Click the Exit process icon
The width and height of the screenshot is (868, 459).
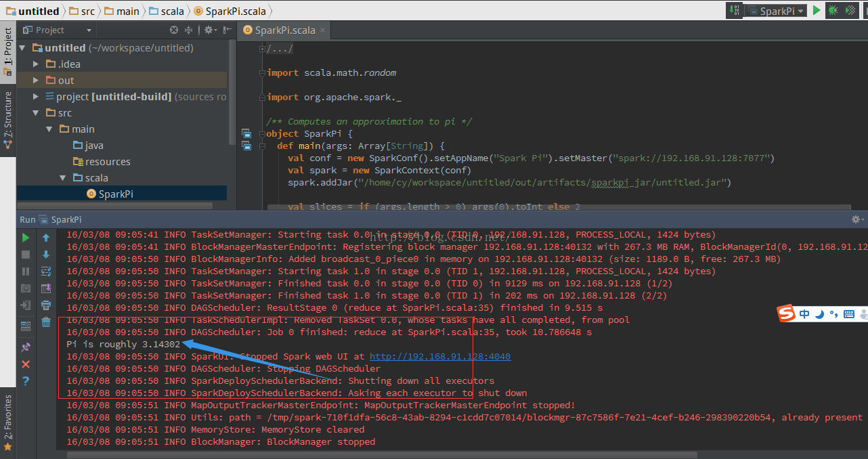coord(26,305)
